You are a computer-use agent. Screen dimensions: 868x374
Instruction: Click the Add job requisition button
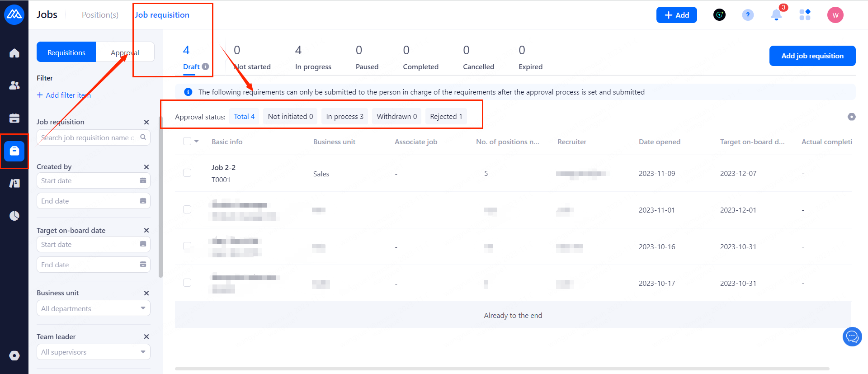[x=812, y=56]
